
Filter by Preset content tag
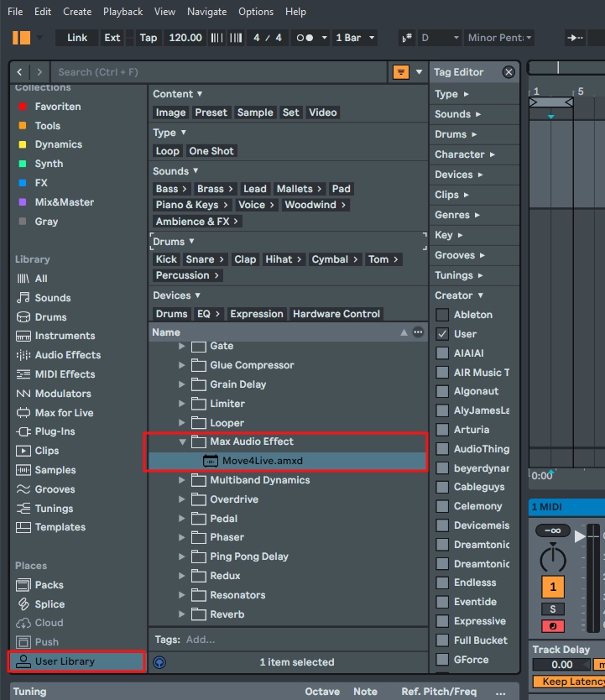click(211, 112)
